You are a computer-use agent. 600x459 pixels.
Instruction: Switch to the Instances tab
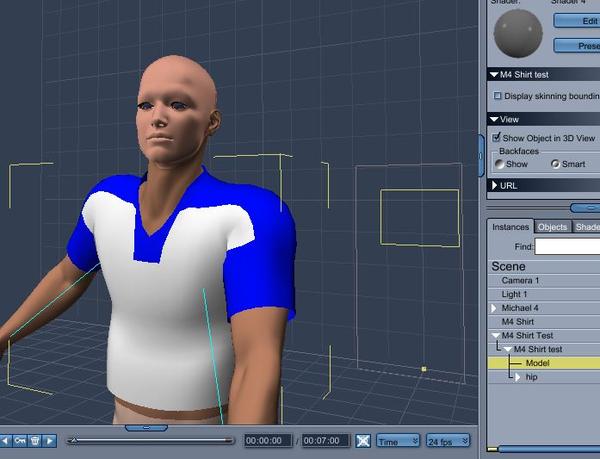coord(510,227)
